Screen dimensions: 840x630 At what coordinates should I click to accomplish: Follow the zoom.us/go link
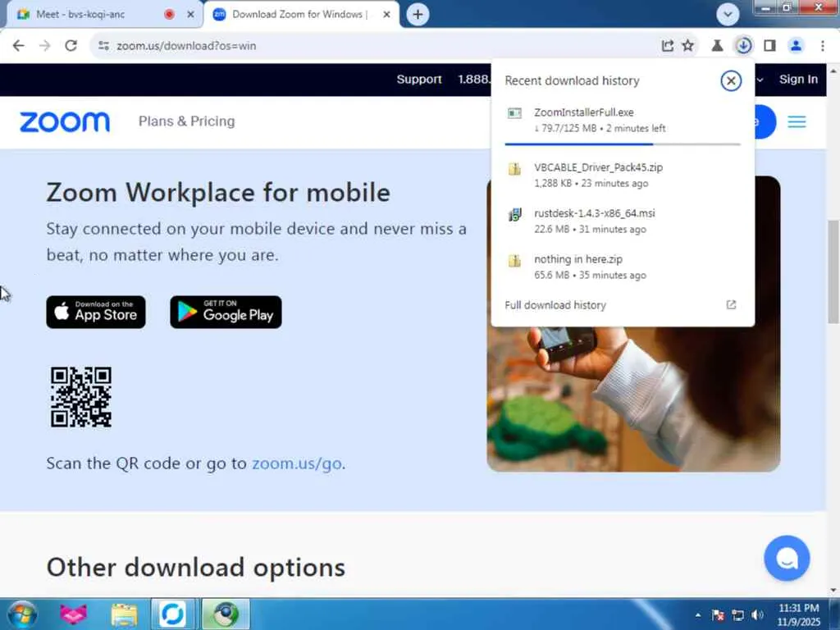(296, 463)
